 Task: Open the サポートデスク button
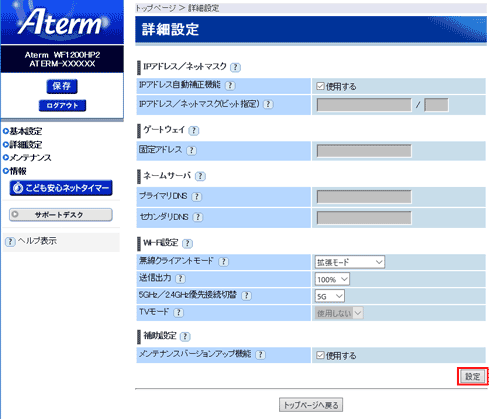coord(61,215)
